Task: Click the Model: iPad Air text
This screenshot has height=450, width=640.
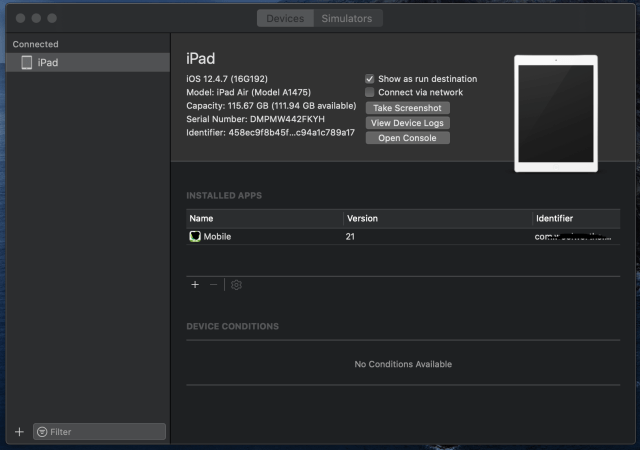Action: [249, 92]
